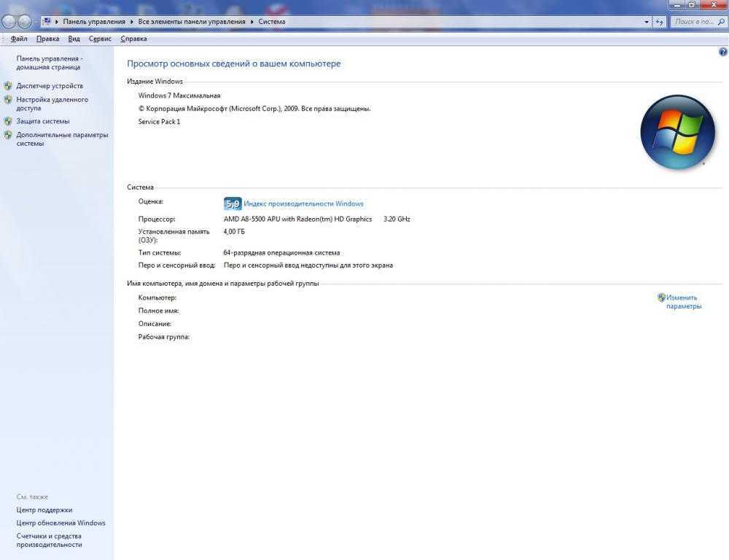Open the Вид menu
The width and height of the screenshot is (729, 560).
click(x=74, y=39)
